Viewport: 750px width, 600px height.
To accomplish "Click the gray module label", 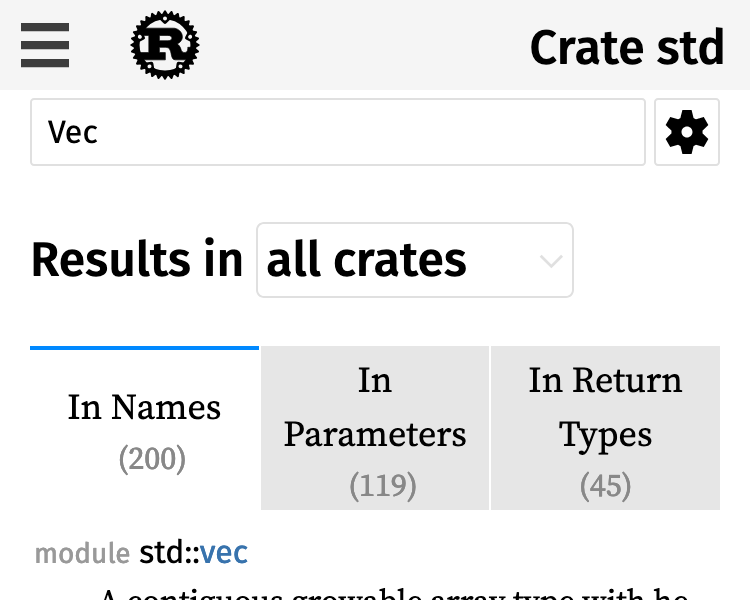I will (82, 553).
